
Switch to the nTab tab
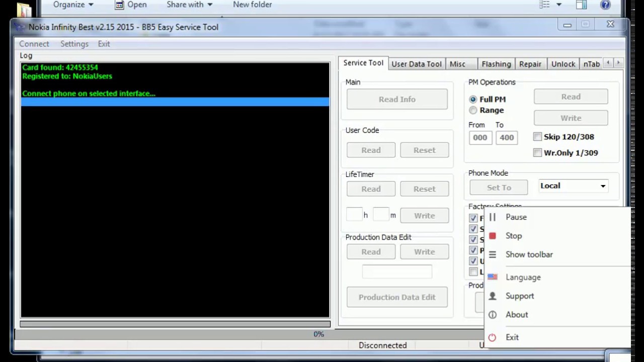pos(591,64)
